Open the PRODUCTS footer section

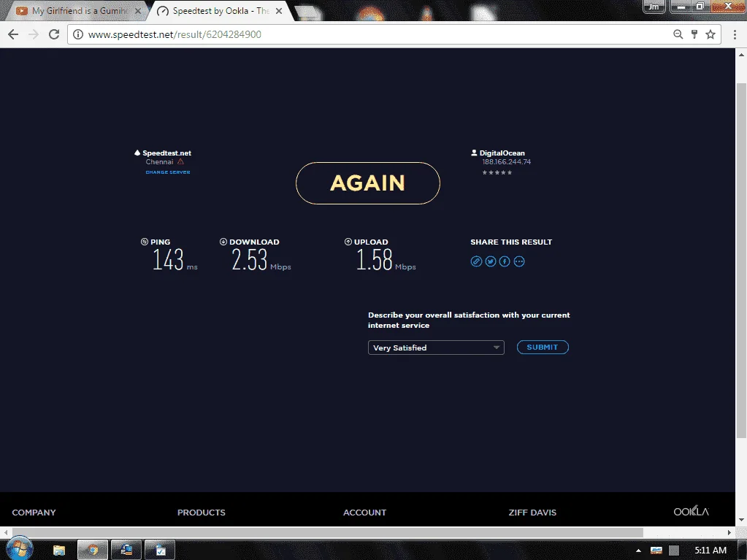202,513
